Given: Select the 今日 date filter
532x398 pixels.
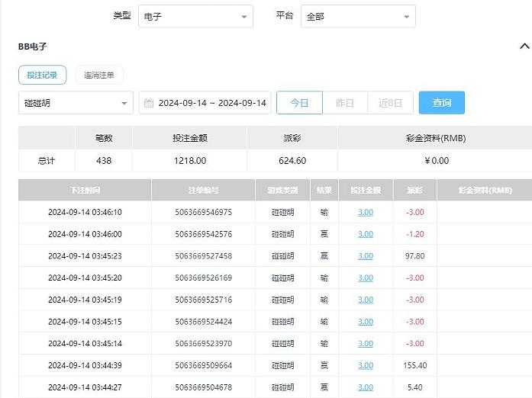Looking at the screenshot, I should [299, 103].
